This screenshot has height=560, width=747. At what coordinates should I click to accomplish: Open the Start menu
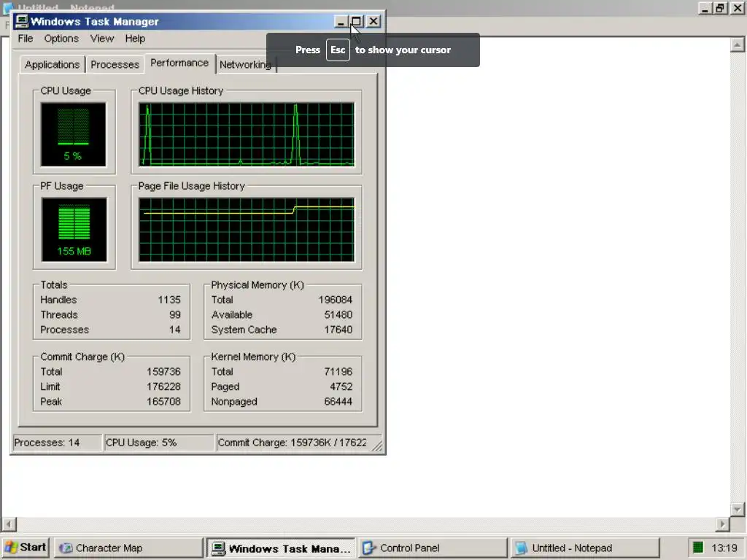coord(26,548)
